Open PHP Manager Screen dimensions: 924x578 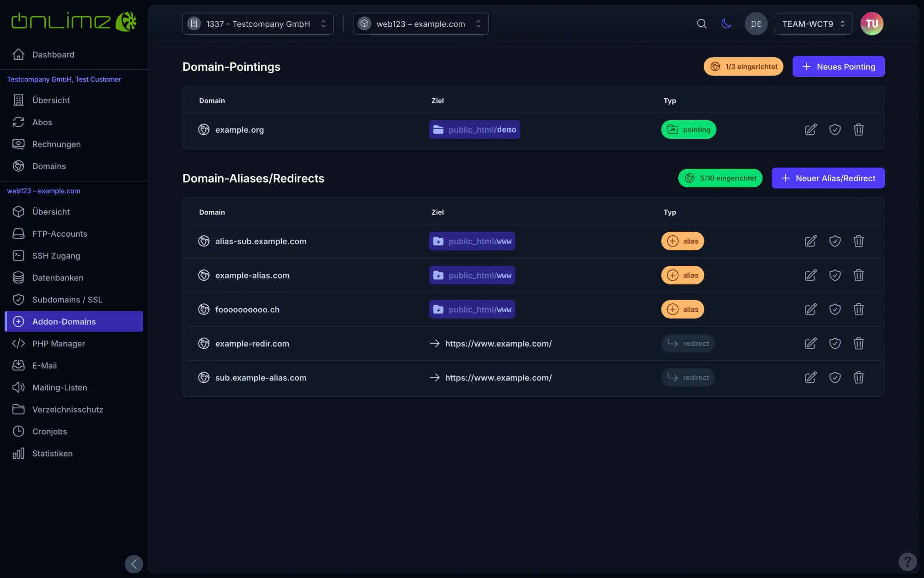click(x=74, y=344)
